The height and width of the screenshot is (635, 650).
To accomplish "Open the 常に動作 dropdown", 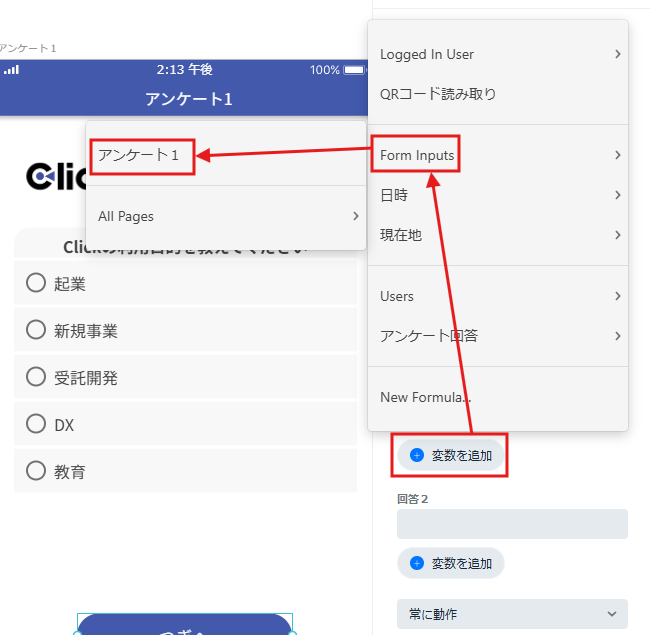I will coord(512,614).
